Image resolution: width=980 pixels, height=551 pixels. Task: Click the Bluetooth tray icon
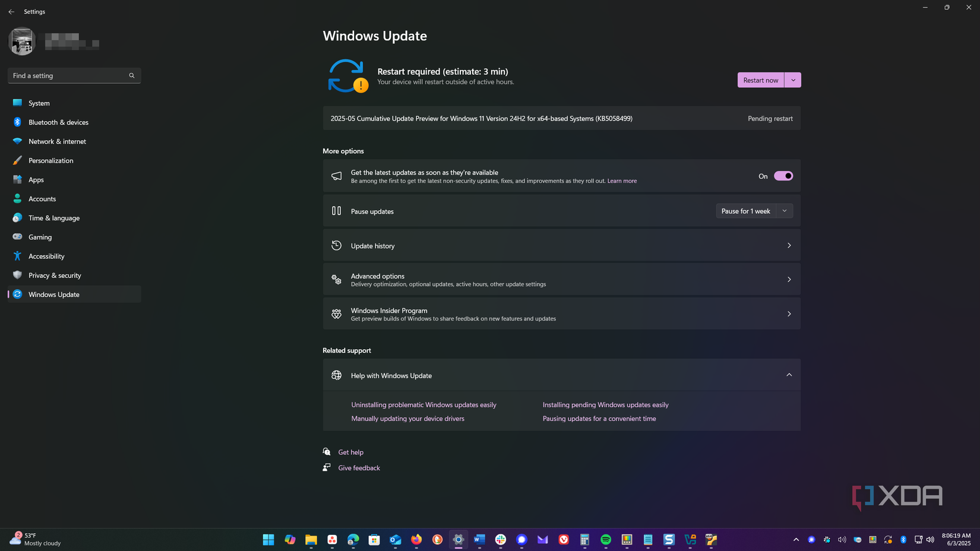[903, 539]
